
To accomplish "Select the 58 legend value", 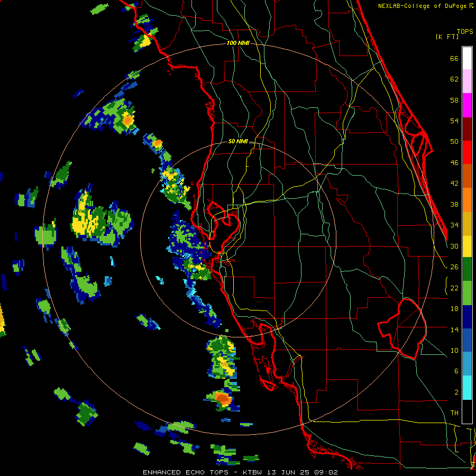I will tap(454, 100).
